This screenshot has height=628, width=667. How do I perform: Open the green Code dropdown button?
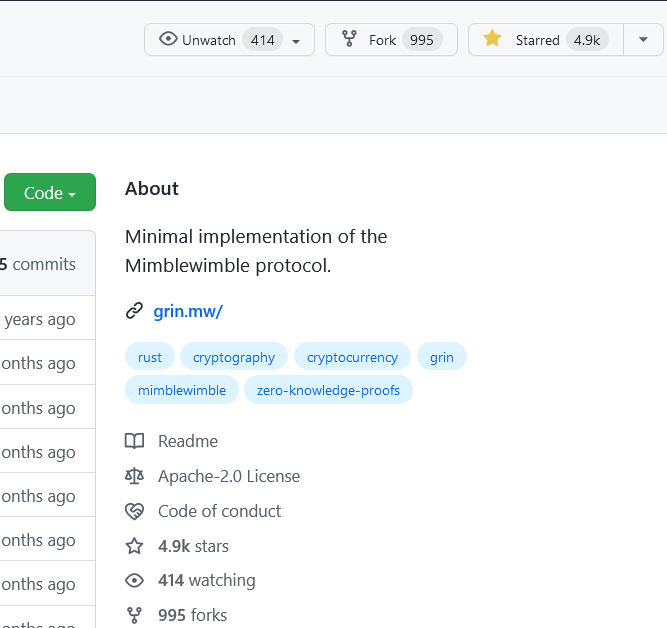click(50, 192)
